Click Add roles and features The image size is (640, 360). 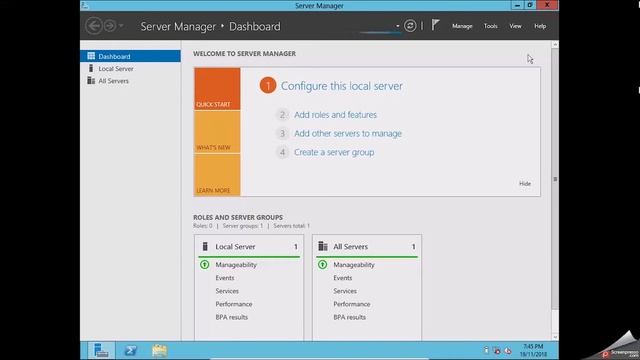[336, 115]
